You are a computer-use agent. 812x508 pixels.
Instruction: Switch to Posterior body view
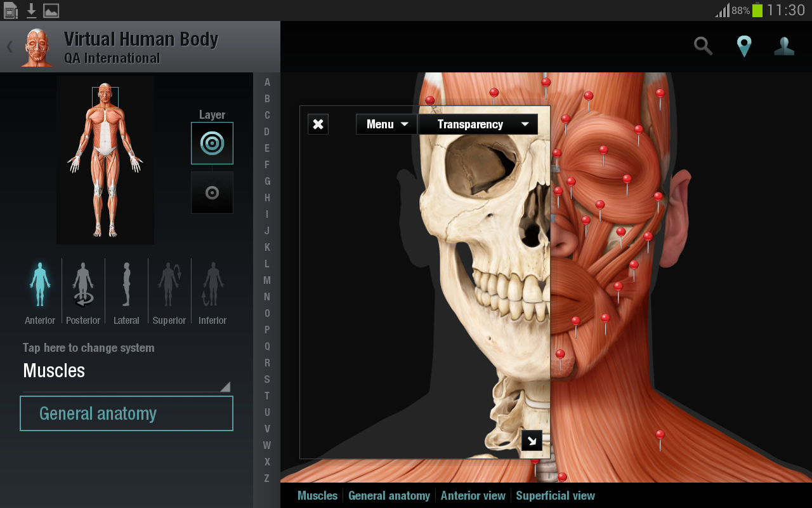(83, 293)
